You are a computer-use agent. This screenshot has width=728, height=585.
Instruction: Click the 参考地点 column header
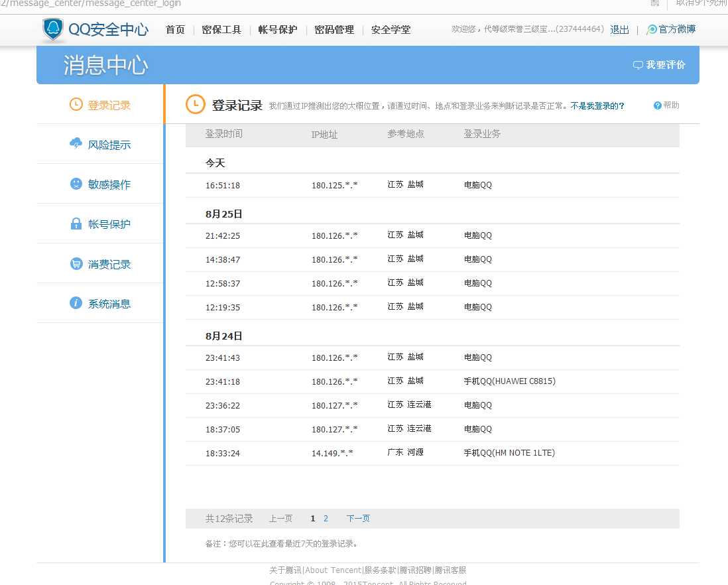(x=406, y=134)
